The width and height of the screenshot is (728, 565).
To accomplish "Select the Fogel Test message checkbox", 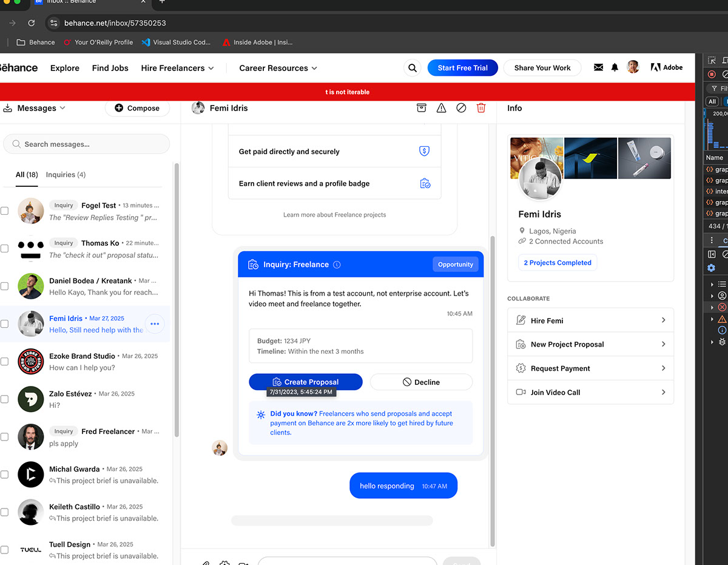I will pyautogui.click(x=5, y=211).
